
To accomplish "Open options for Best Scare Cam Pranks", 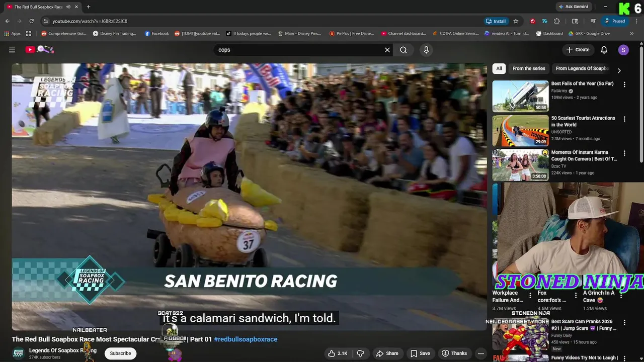I will coord(624,323).
